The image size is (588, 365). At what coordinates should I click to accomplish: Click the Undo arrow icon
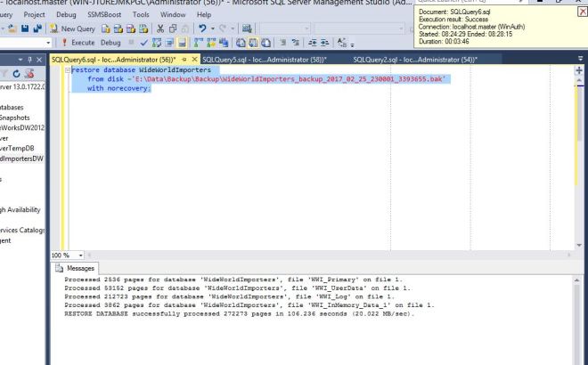tap(204, 28)
